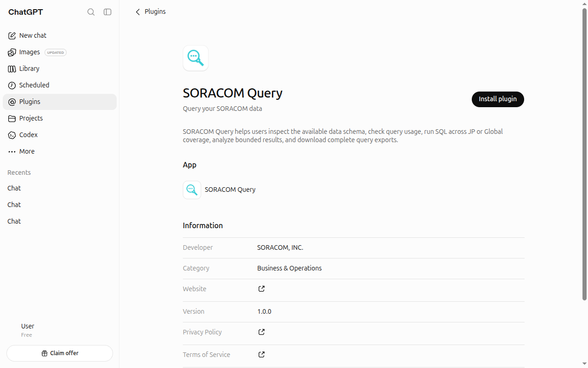Image resolution: width=588 pixels, height=368 pixels.
Task: Open the SORACOM Query app entry
Action: [x=219, y=190]
